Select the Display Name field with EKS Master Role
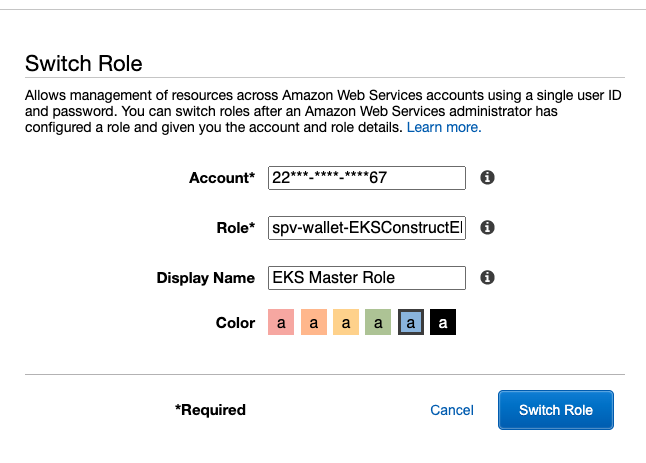 point(367,278)
